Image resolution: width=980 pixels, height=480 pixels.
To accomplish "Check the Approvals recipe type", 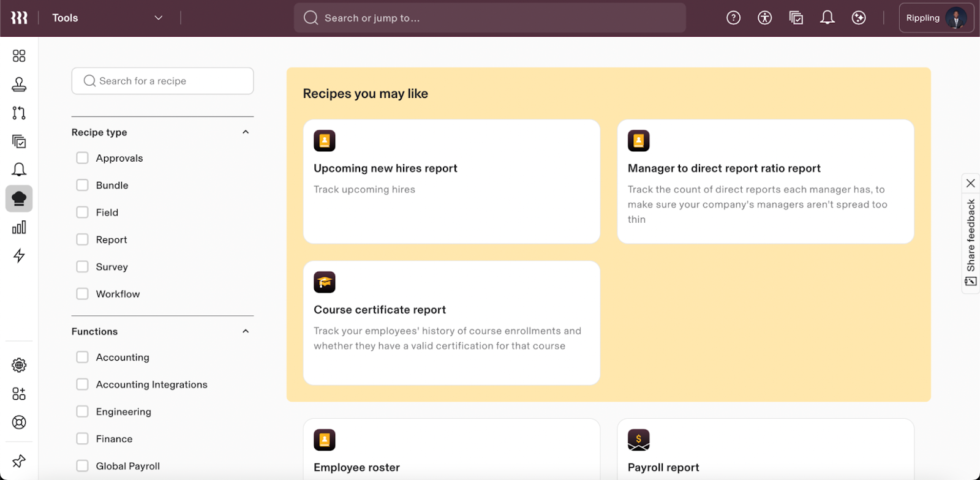I will (x=82, y=158).
